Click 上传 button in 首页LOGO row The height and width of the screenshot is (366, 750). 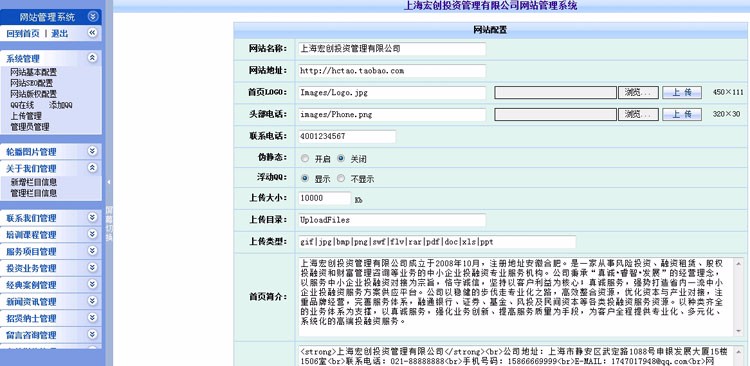tap(682, 93)
